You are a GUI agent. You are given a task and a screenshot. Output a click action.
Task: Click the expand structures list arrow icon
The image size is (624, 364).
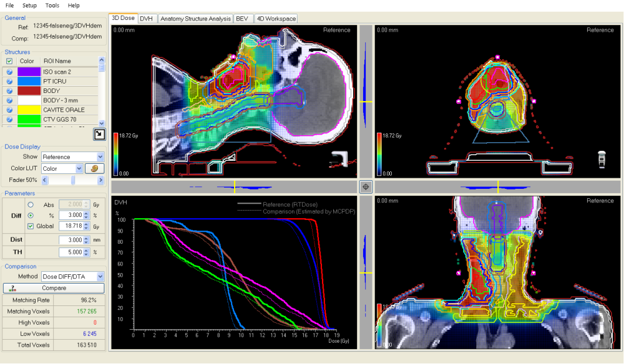tap(99, 133)
